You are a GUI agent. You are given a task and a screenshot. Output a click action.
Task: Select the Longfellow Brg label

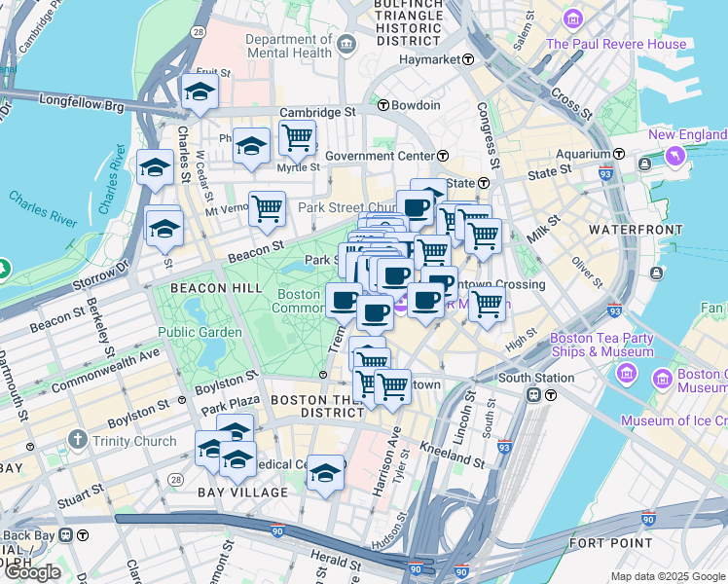point(82,102)
